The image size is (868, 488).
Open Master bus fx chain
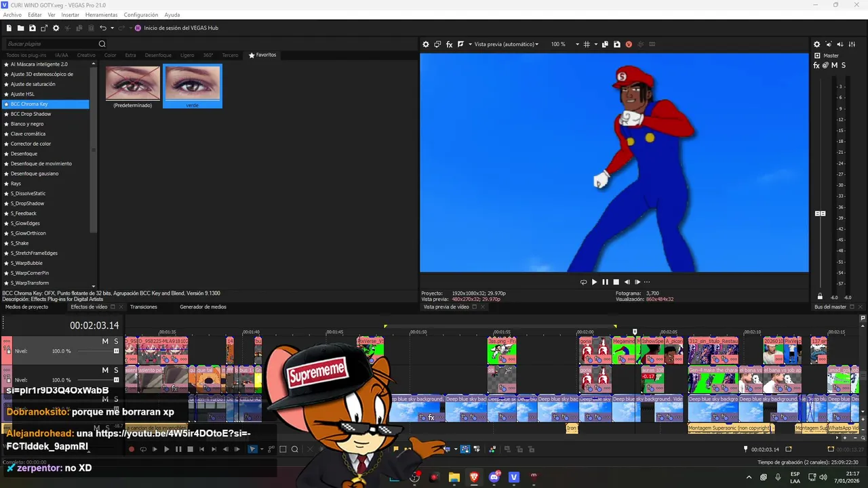pos(816,66)
